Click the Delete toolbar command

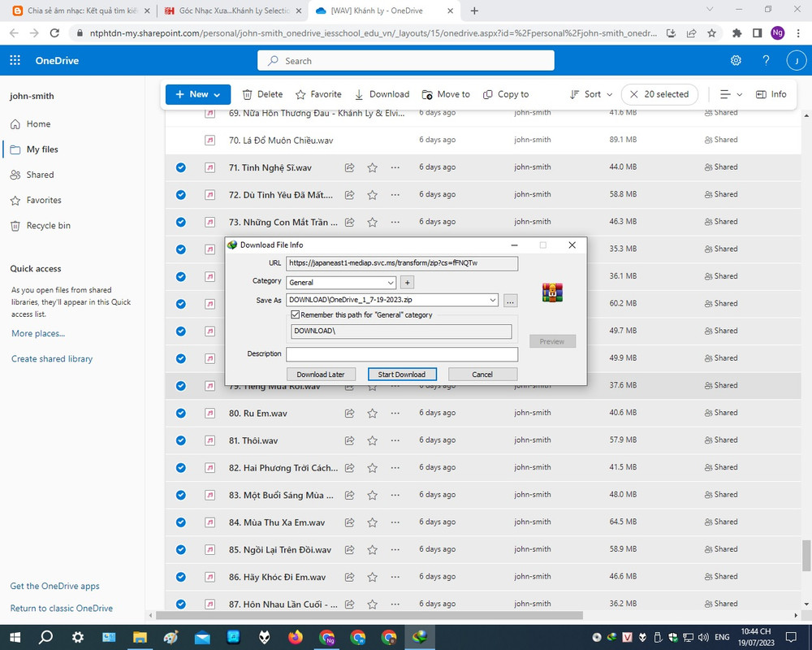pos(262,94)
